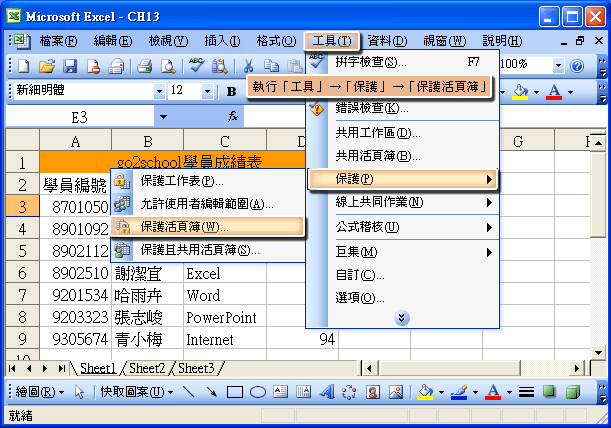Open the 檔案(F) menu

coord(58,41)
